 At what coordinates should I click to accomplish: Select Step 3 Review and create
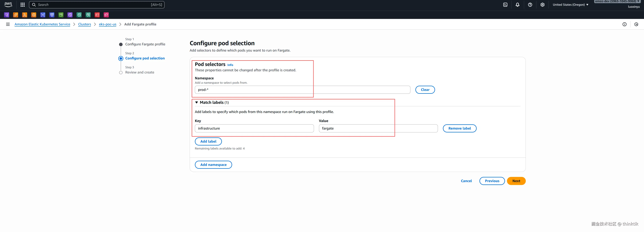(x=140, y=72)
